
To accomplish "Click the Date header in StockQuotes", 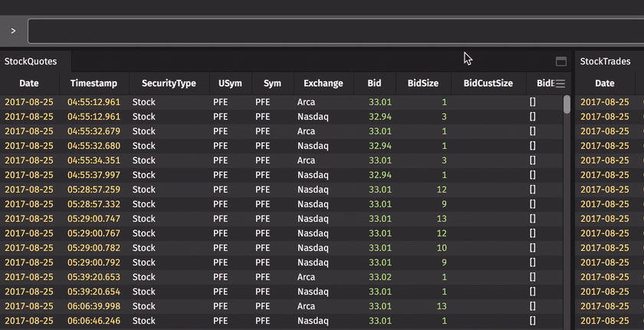I will coord(29,84).
